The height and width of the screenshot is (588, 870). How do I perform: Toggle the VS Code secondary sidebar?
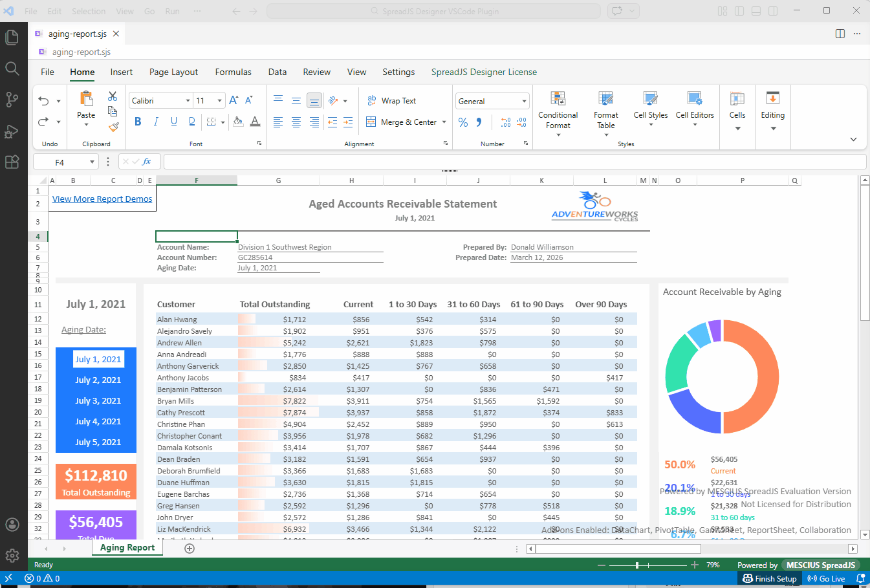[x=773, y=11]
